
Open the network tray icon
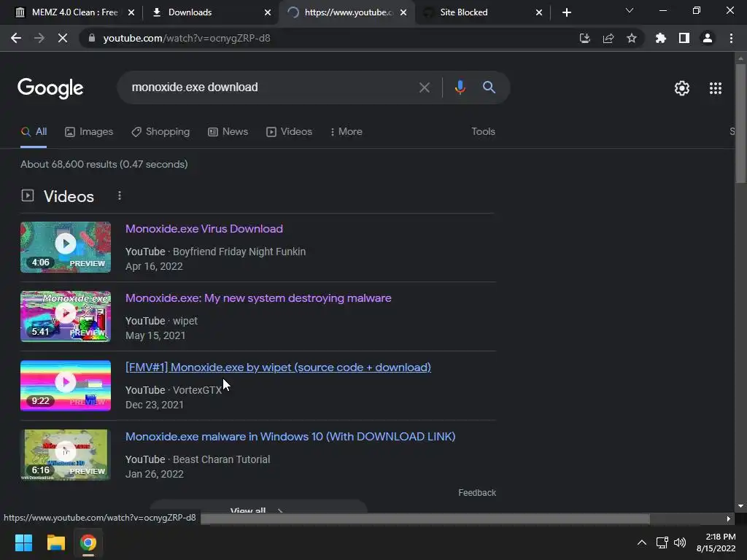pos(662,542)
